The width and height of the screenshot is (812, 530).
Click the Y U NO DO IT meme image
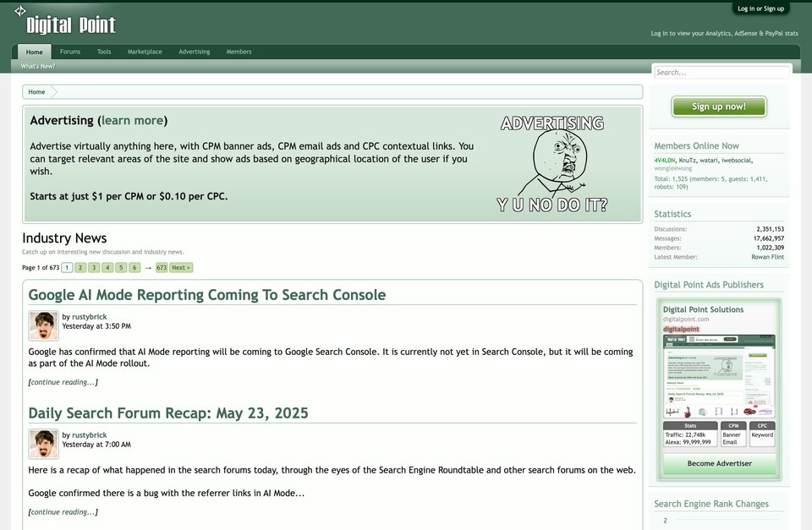[x=552, y=164]
